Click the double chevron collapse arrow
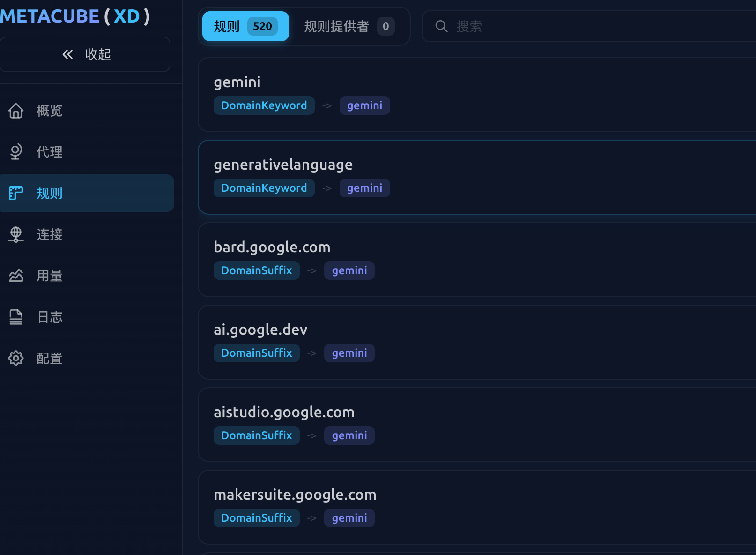The image size is (756, 555). [x=68, y=54]
